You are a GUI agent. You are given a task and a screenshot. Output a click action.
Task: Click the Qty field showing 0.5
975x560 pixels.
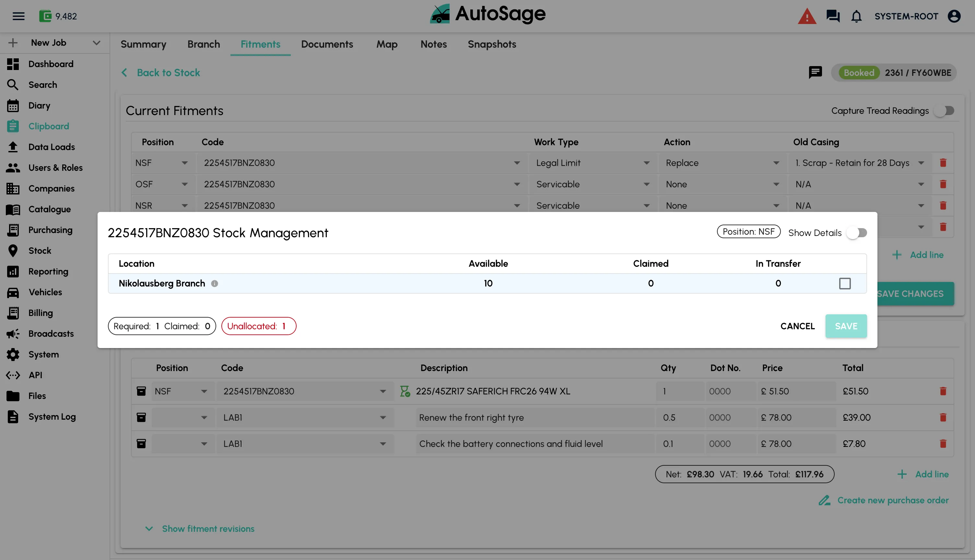pyautogui.click(x=680, y=417)
